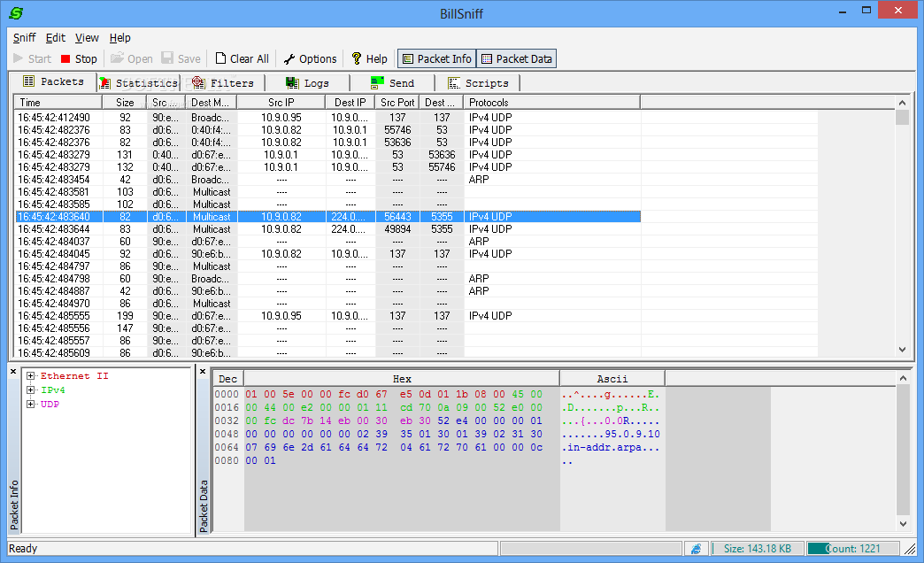This screenshot has width=924, height=563.
Task: Expand the UDP tree node
Action: coord(31,404)
